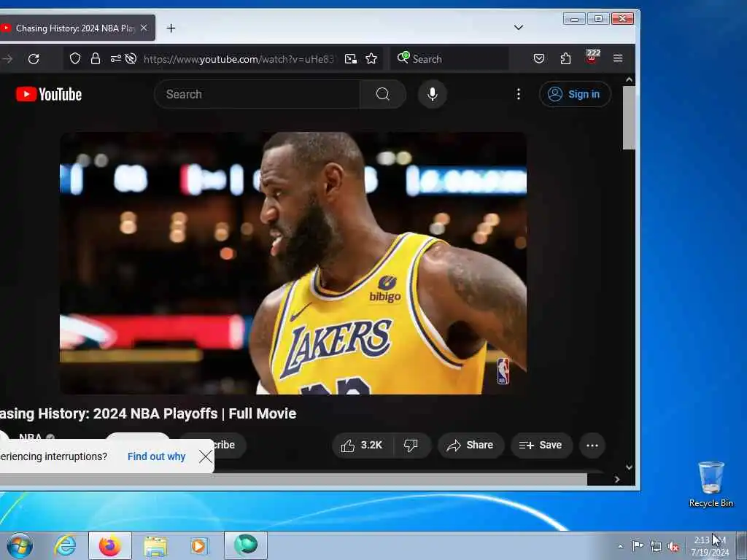This screenshot has width=747, height=560.
Task: Click the Sign in button
Action: pos(575,94)
